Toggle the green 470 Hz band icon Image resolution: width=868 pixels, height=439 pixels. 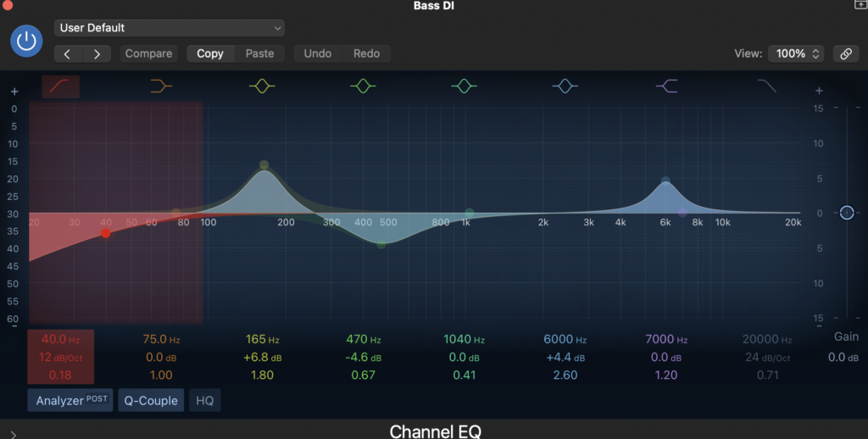click(363, 86)
